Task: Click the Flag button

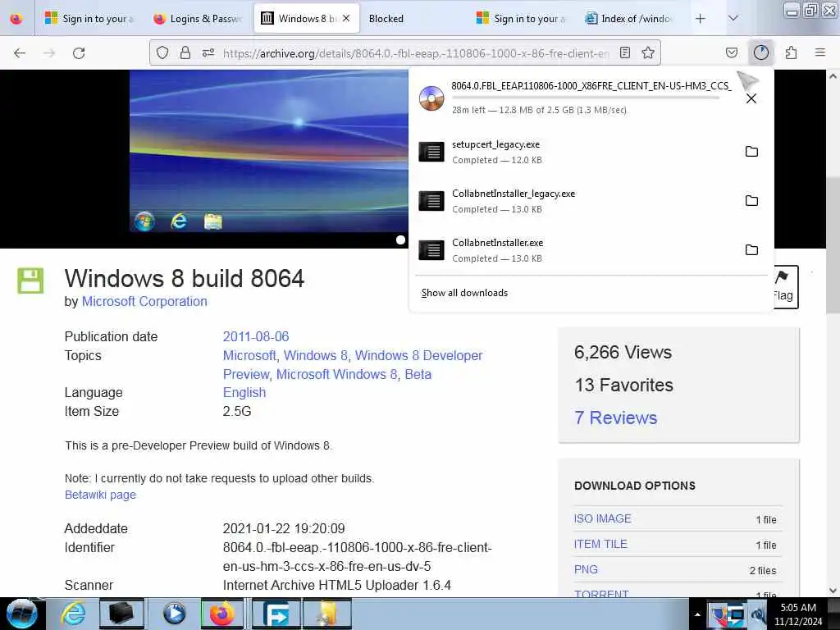Action: pyautogui.click(x=785, y=286)
